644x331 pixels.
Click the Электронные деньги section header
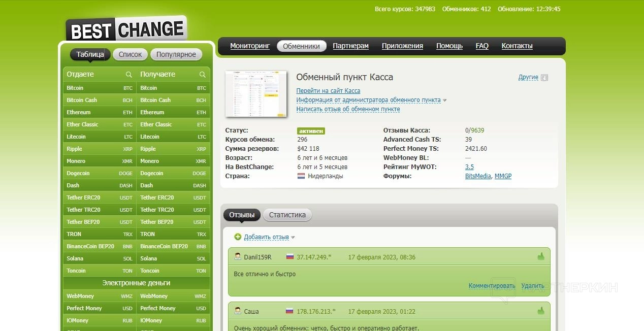coord(136,283)
